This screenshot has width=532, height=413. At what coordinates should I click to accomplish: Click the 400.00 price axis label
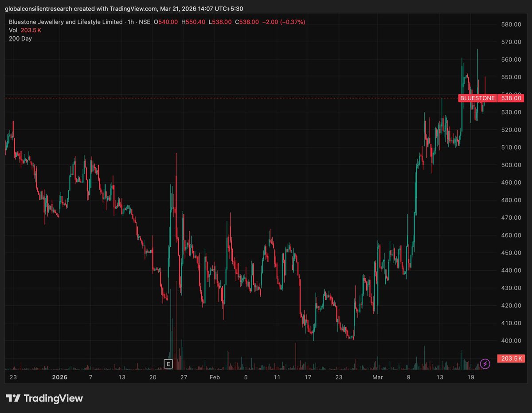coord(511,341)
